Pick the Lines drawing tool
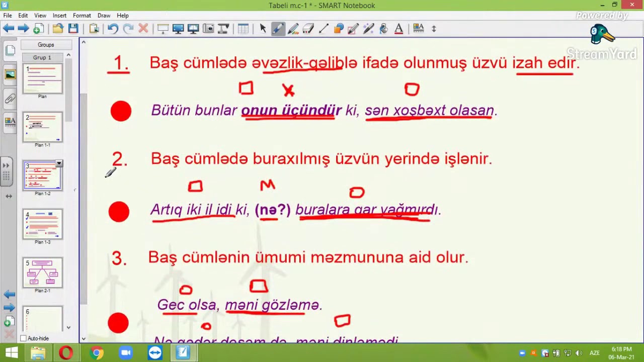This screenshot has height=362, width=644. tap(323, 29)
